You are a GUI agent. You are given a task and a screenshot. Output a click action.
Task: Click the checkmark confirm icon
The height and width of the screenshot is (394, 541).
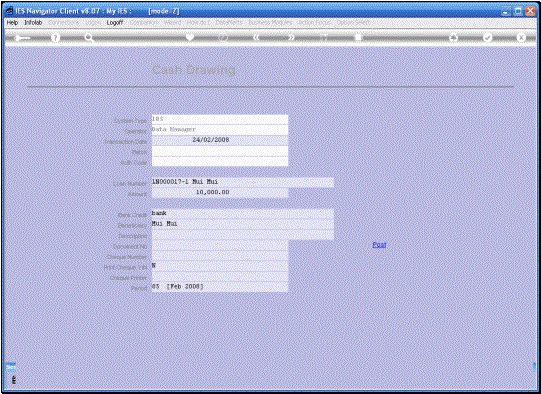click(x=487, y=38)
